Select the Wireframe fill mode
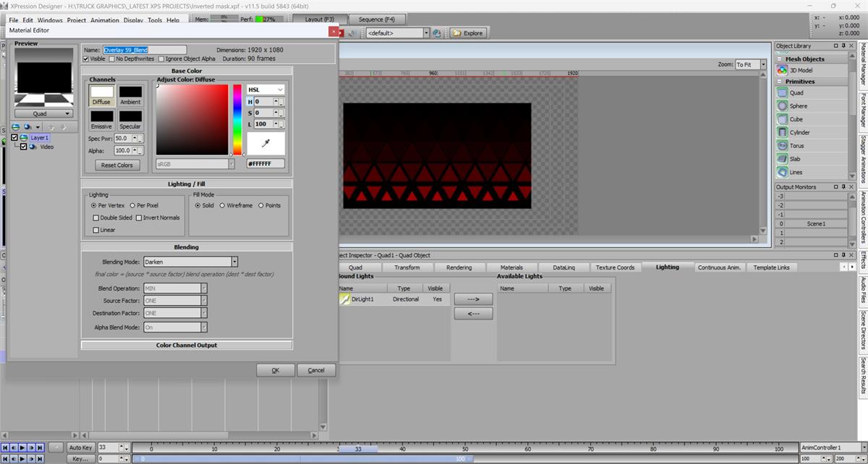 (223, 205)
